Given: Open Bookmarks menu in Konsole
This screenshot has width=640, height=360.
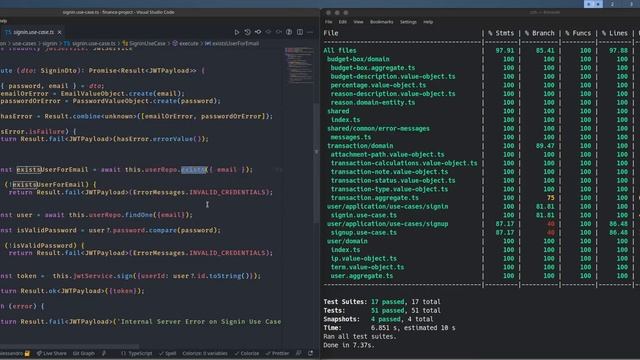Looking at the screenshot, I should [x=382, y=22].
